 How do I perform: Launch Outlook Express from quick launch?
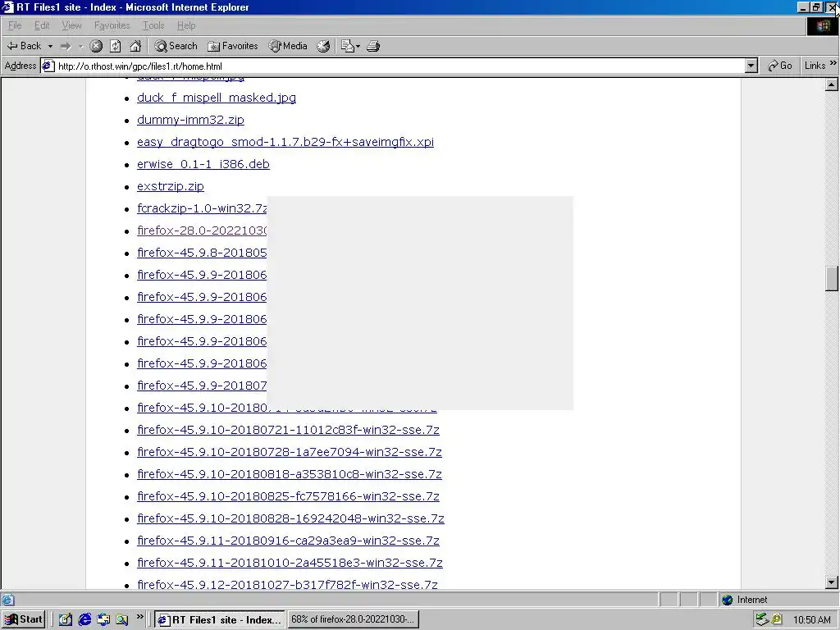pyautogui.click(x=103, y=620)
